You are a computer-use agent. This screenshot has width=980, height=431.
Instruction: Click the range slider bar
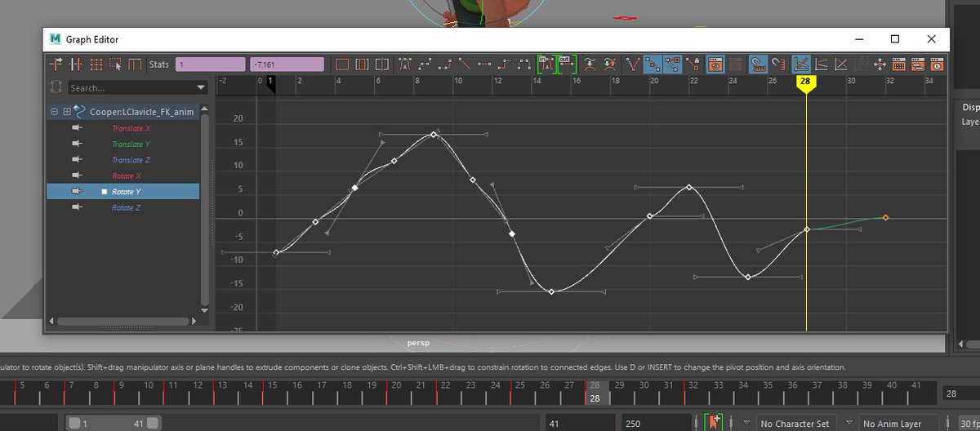click(x=114, y=424)
